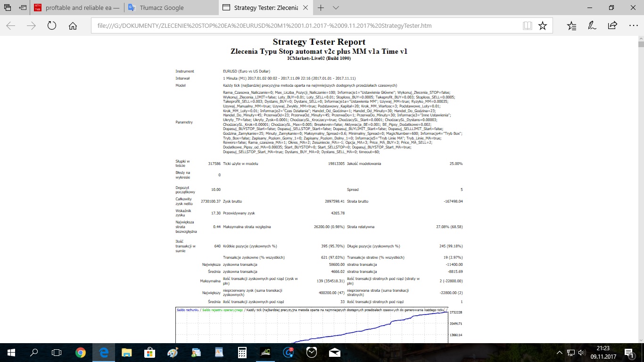Click the gross loss value -167498.04

point(452,201)
